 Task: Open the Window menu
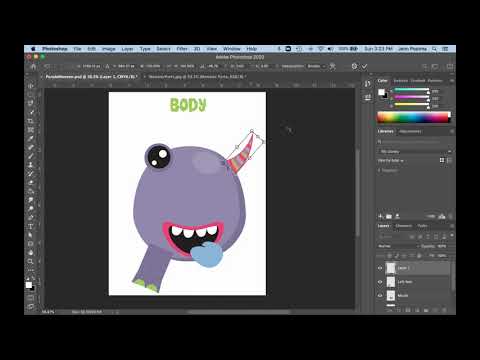(x=232, y=49)
